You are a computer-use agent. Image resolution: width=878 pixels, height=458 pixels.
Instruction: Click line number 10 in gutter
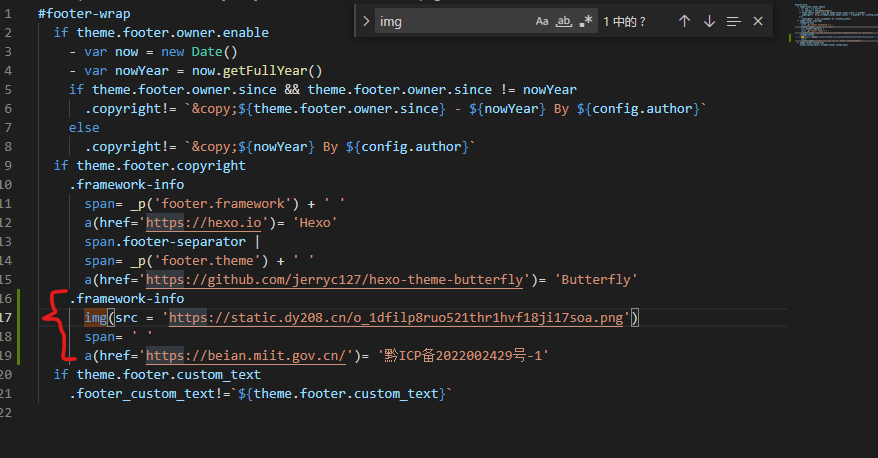pos(7,184)
